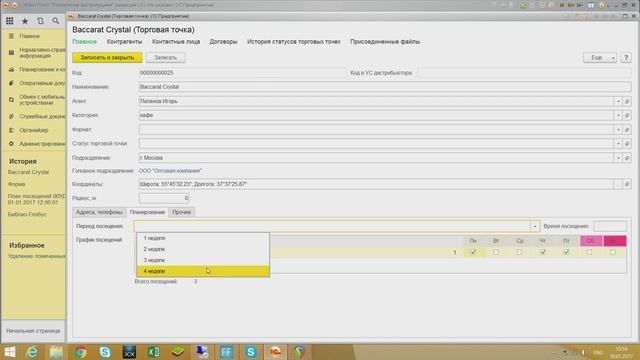Toggle the Сб (Saturday) visit checkbox
Viewport: 640px width, 360px height.
(x=589, y=252)
